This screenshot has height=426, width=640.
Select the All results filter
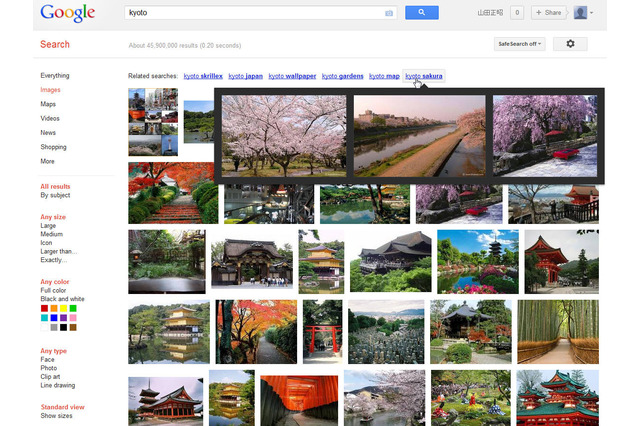click(x=55, y=186)
